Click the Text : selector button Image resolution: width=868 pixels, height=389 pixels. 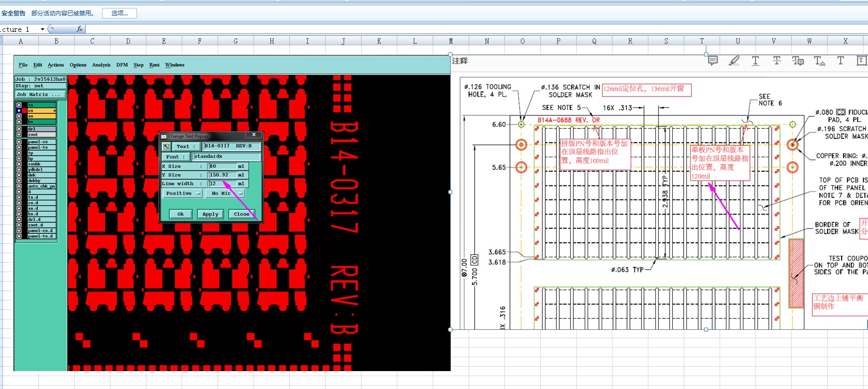[x=186, y=146]
